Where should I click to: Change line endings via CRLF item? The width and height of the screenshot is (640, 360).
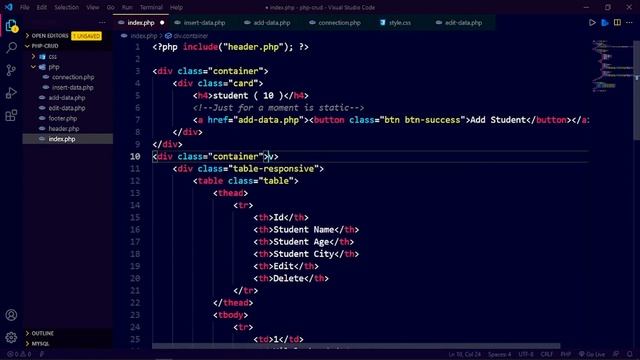tap(547, 354)
